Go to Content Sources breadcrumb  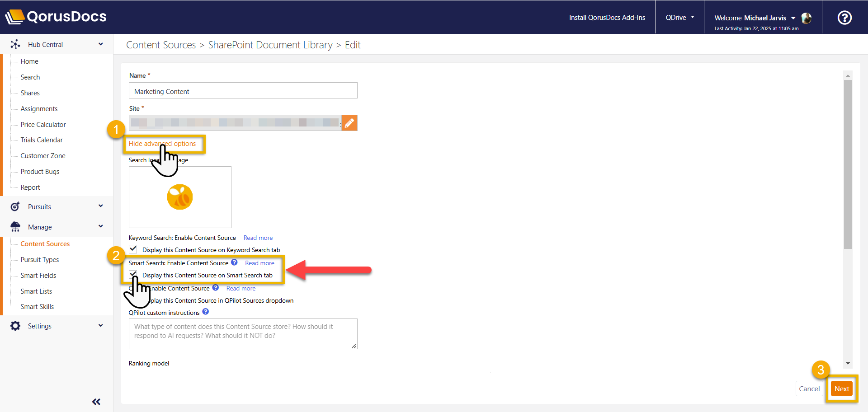[161, 45]
